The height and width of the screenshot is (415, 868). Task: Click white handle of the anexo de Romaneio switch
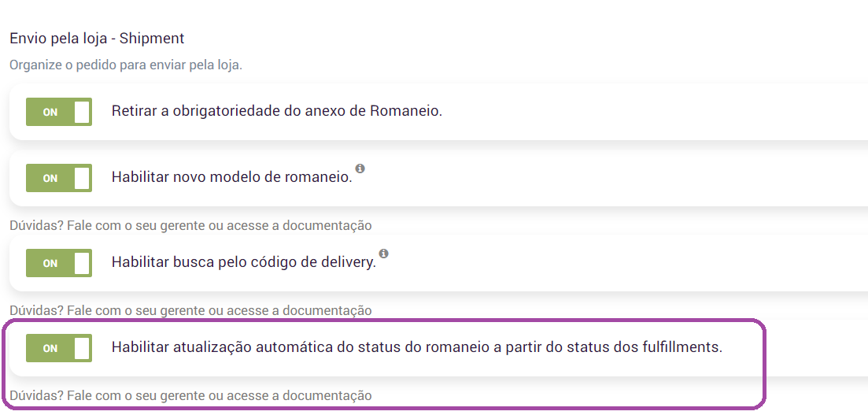coord(82,112)
